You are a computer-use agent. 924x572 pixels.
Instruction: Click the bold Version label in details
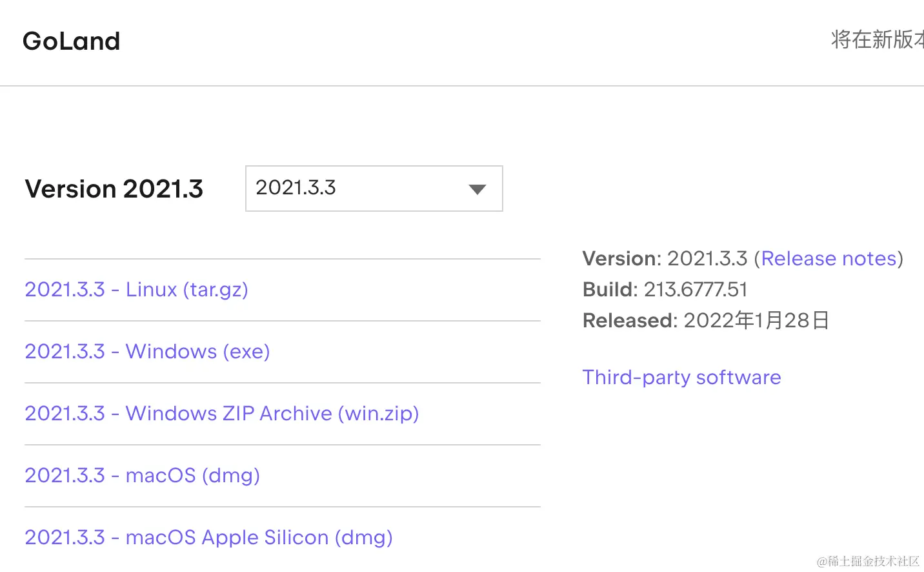pyautogui.click(x=621, y=258)
